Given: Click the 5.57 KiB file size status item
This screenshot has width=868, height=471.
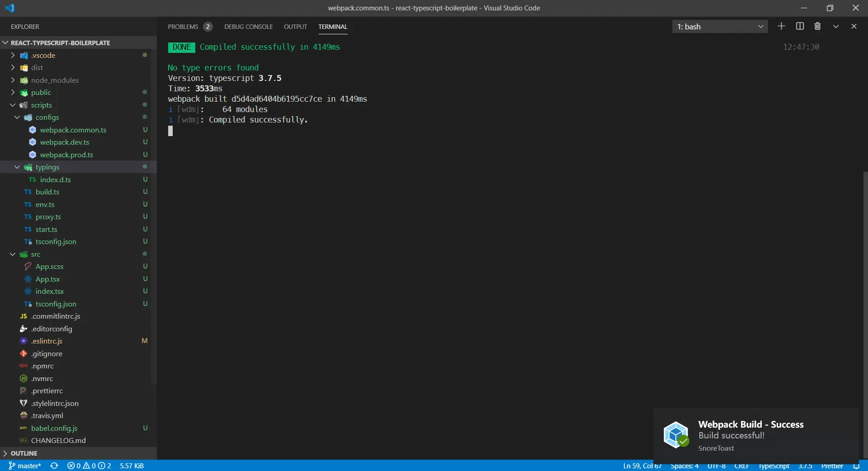Looking at the screenshot, I should 132,466.
